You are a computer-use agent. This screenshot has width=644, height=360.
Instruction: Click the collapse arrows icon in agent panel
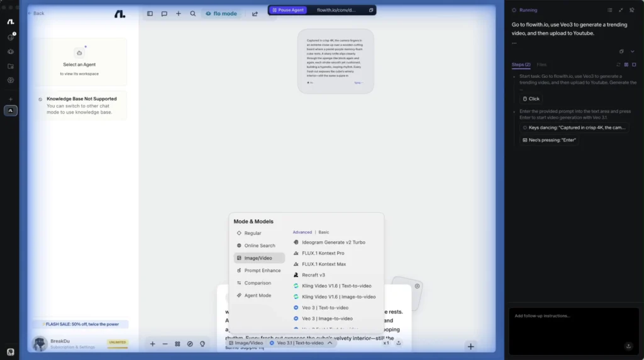click(x=621, y=10)
